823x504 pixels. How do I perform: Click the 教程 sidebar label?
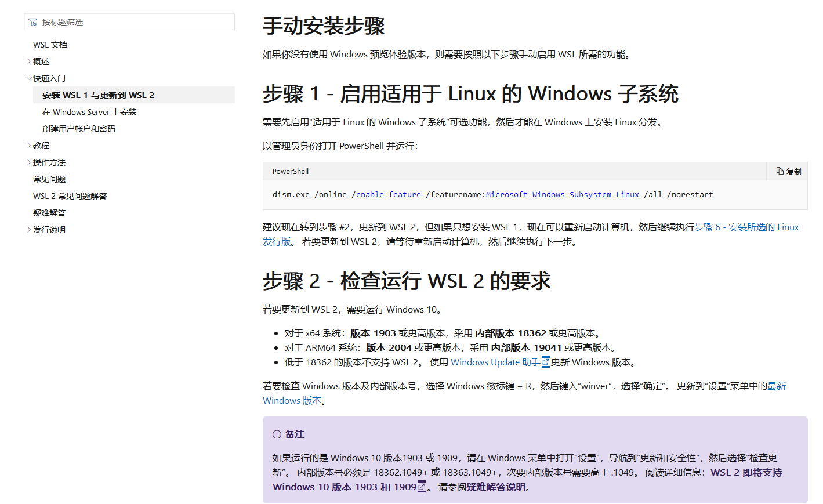tap(41, 146)
